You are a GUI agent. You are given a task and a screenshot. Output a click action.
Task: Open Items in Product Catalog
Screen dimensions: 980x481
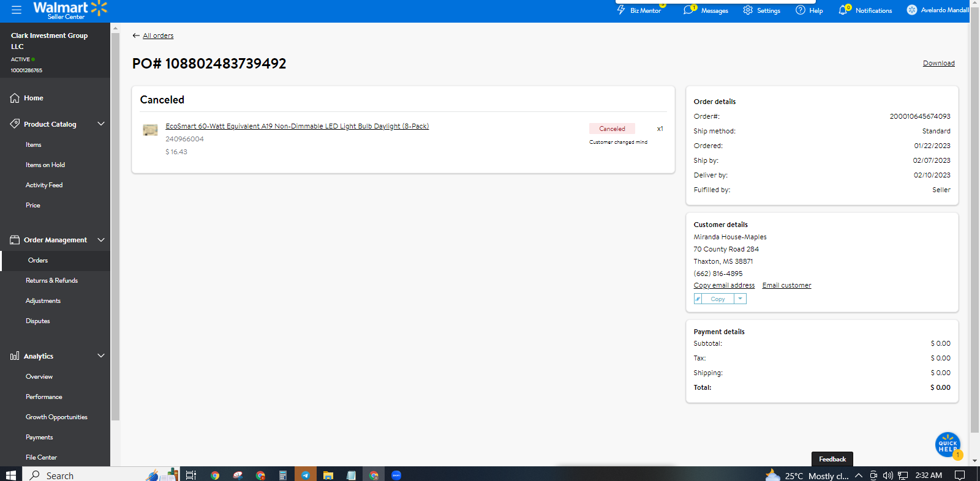34,145
